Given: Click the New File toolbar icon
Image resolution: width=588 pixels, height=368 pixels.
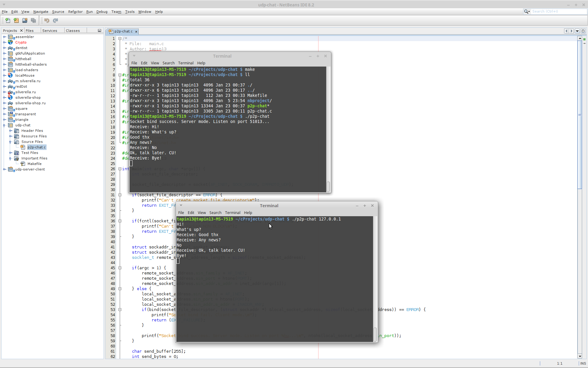Looking at the screenshot, I should tap(8, 21).
